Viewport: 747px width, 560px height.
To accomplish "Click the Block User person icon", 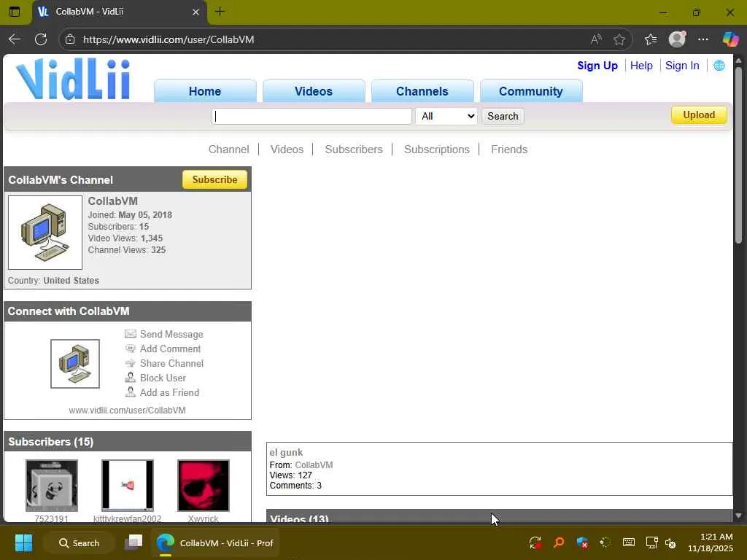I will point(130,378).
